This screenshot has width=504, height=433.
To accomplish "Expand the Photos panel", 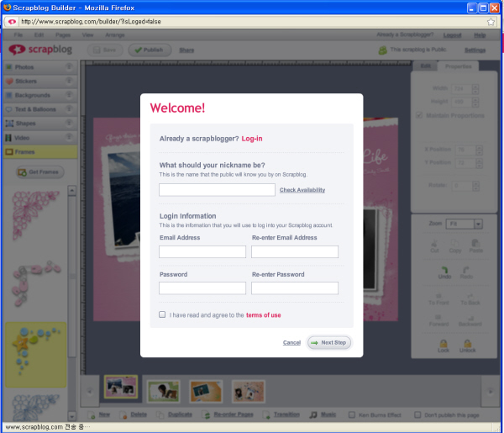I will click(40, 67).
